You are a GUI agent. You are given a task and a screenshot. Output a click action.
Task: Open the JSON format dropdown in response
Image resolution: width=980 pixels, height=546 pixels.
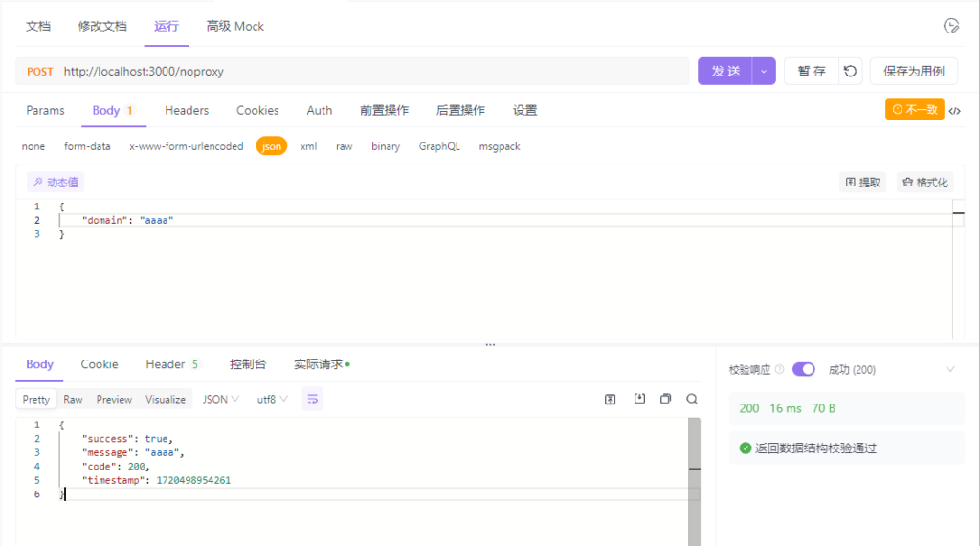point(221,400)
